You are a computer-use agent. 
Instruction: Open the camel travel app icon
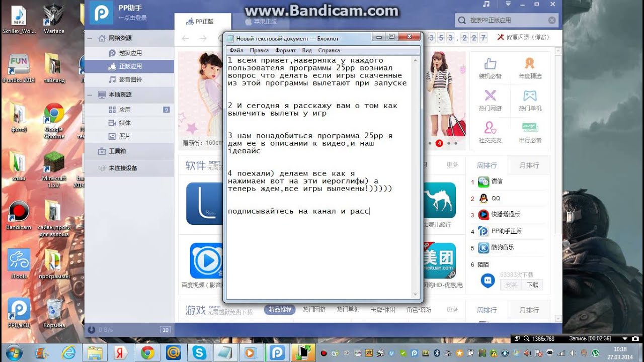[439, 200]
